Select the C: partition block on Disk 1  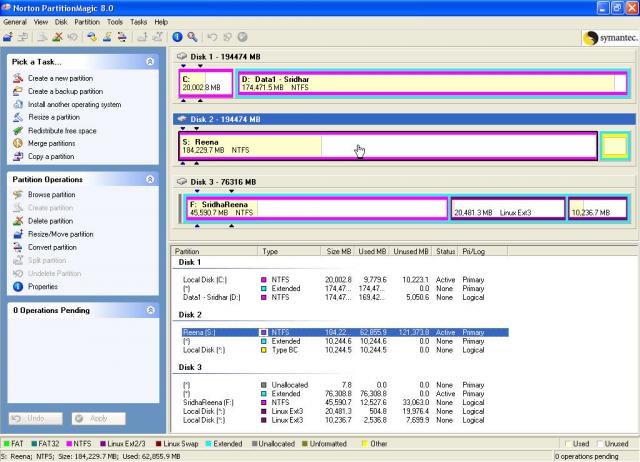(x=206, y=83)
